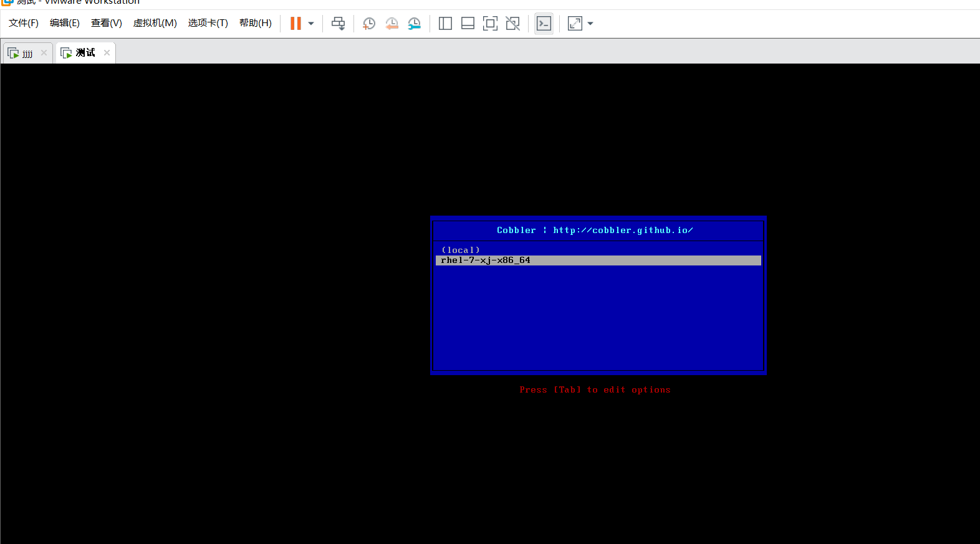Screen dimensions: 980x544
Task: Open the snapshot manager
Action: [414, 24]
